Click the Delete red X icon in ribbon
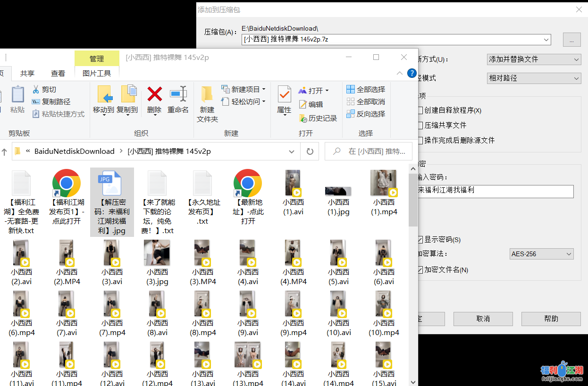 pyautogui.click(x=154, y=94)
